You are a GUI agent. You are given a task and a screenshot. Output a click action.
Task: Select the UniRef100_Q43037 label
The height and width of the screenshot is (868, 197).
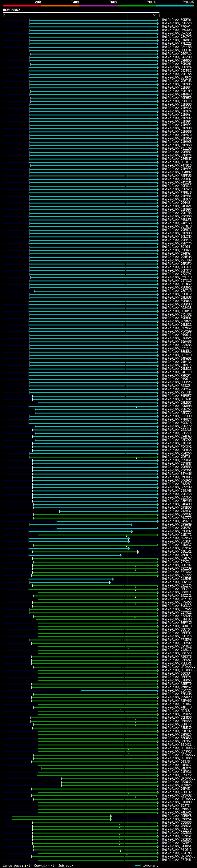point(176,511)
